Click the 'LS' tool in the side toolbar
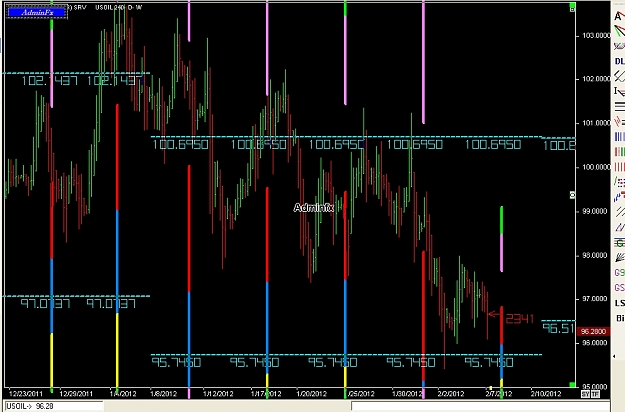The image size is (625, 412). 619,303
